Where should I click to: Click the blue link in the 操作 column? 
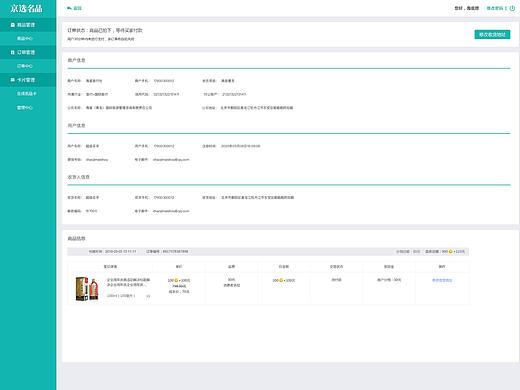[x=442, y=280]
